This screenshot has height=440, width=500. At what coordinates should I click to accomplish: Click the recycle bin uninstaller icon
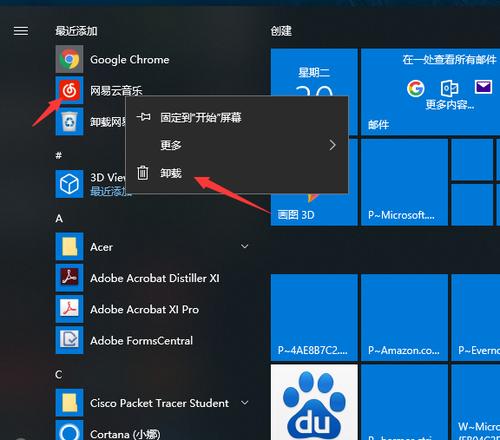[69, 122]
